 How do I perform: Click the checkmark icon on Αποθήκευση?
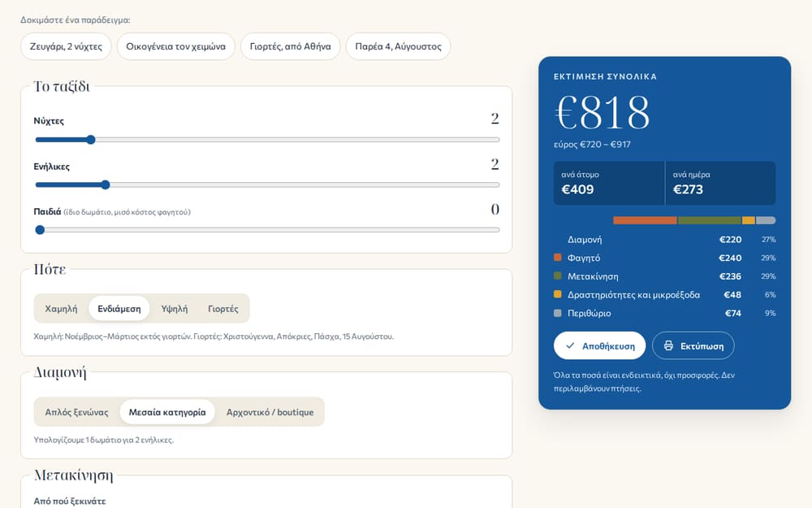click(x=570, y=345)
